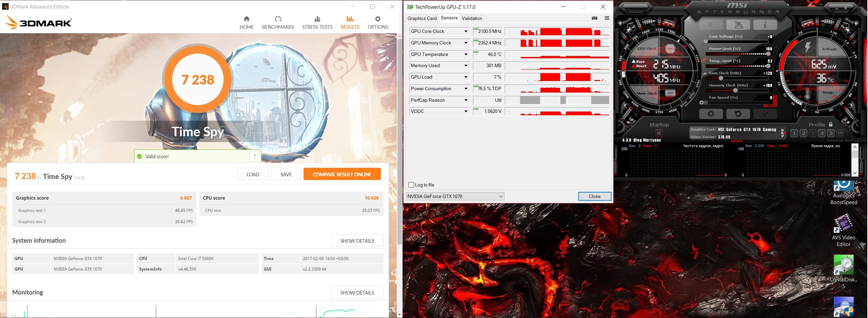Open the NVIDIA GeForce GTX 1070 device selector
The image size is (868, 318).
click(x=455, y=196)
